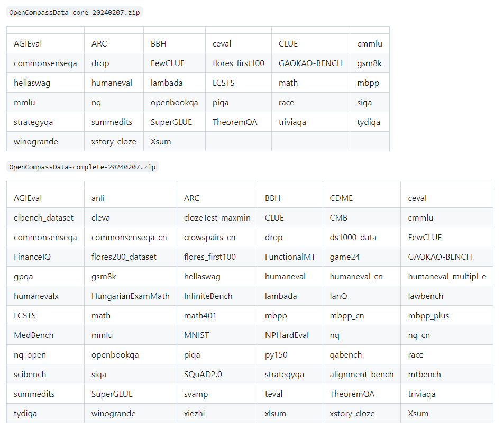Click the SQuAD2.0 dataset link

203,374
